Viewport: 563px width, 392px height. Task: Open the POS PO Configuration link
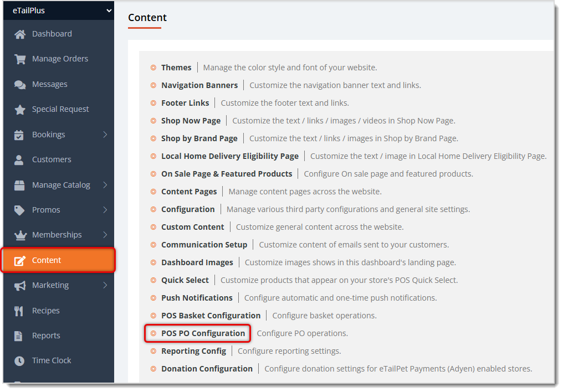coord(203,333)
